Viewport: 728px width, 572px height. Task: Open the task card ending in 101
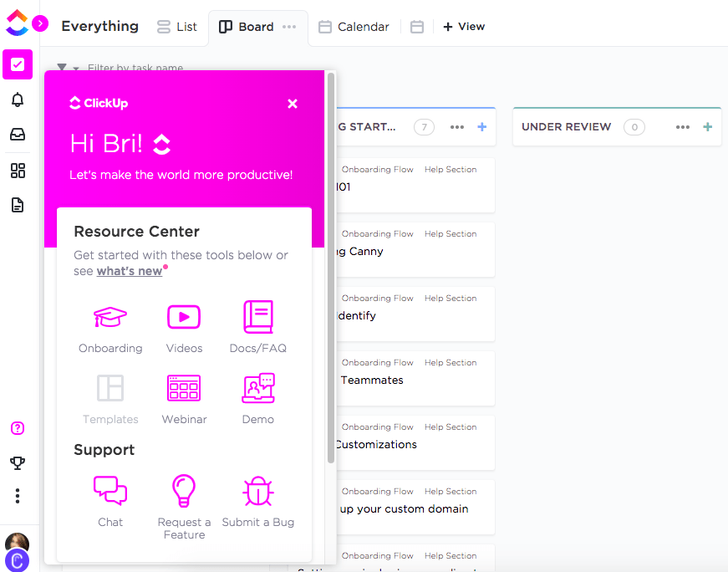coord(415,185)
